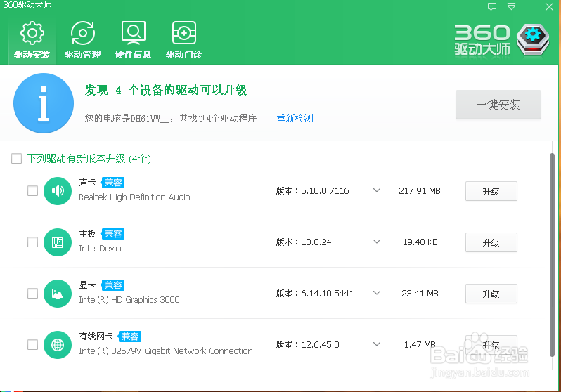Switch to the 驱动管理 tab
The width and height of the screenshot is (561, 392).
[83, 40]
